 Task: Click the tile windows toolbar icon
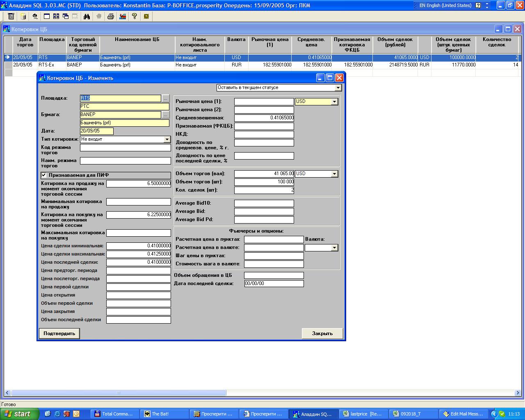pos(56,16)
